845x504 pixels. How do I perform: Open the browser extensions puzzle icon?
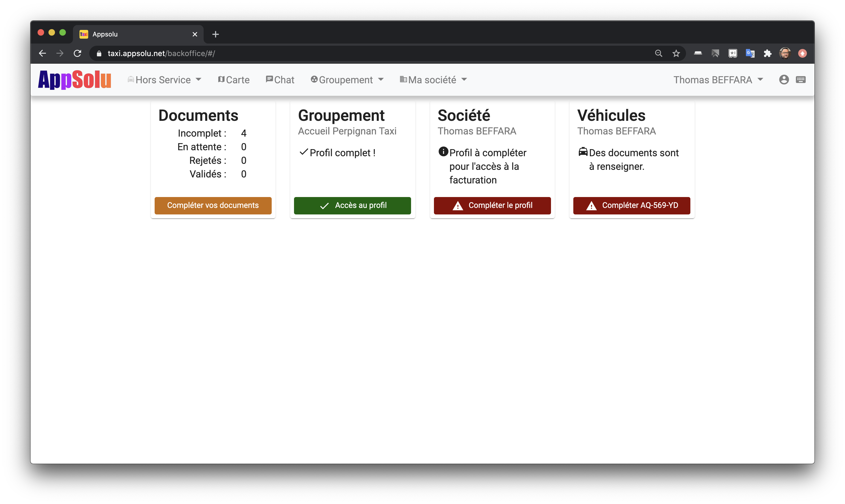tap(768, 53)
